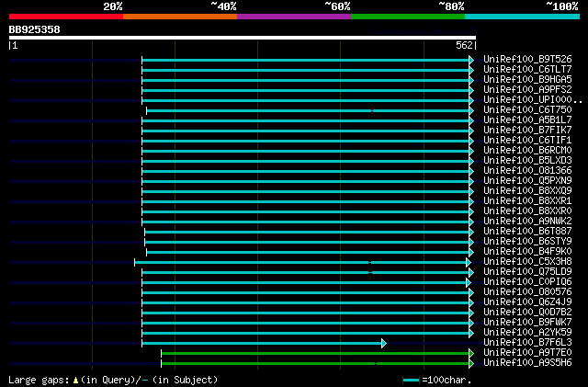Image resolution: width=588 pixels, height=387 pixels.
Task: Select label UniRef100_B5LXD3
Action: 527,161
